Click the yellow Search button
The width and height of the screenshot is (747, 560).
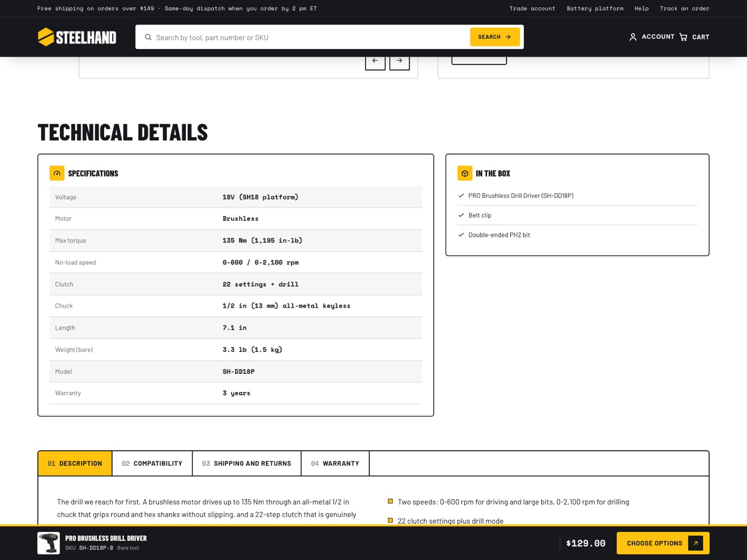click(x=495, y=37)
